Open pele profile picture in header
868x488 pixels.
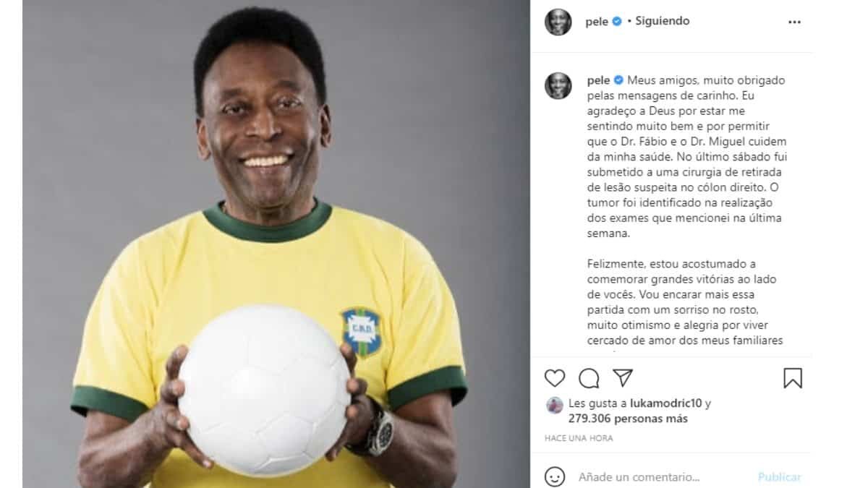[x=558, y=22]
